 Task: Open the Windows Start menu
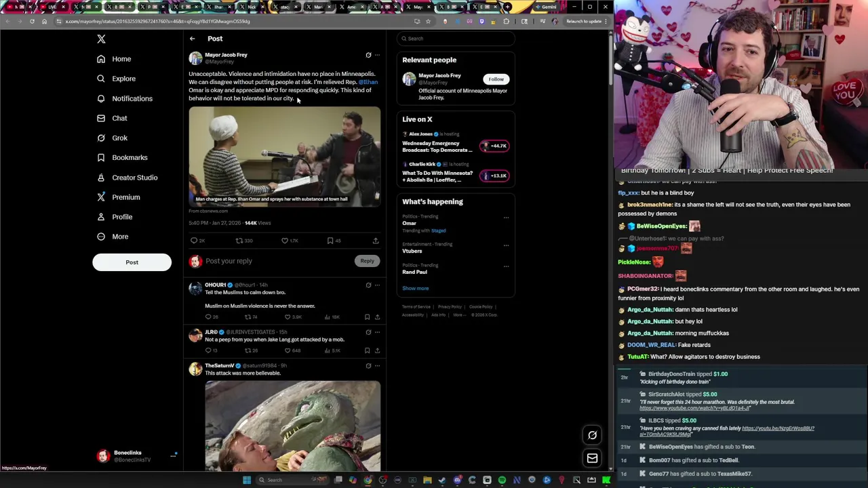click(247, 480)
